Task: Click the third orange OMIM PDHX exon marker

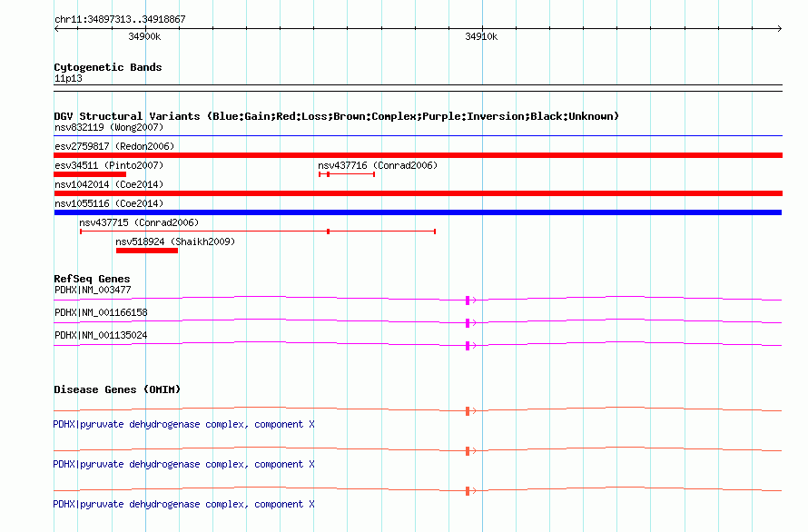Action: [468, 491]
